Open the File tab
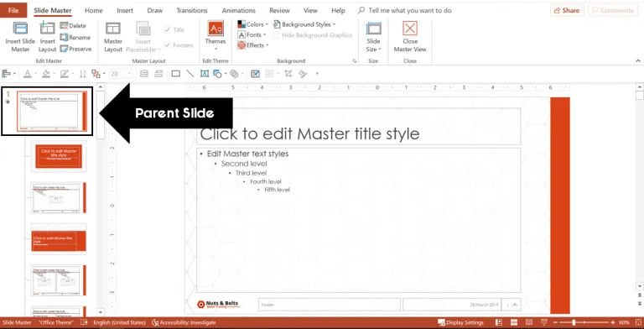Image resolution: width=644 pixels, height=329 pixels. [13, 10]
